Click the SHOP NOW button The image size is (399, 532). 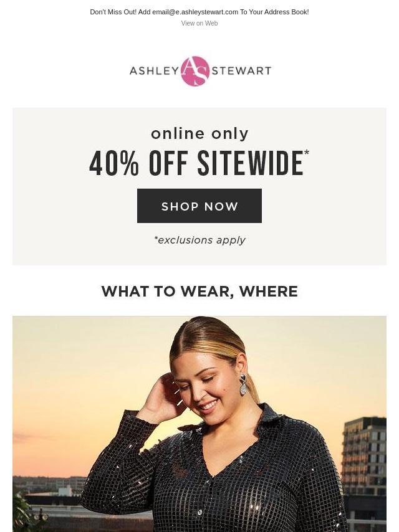point(199,206)
